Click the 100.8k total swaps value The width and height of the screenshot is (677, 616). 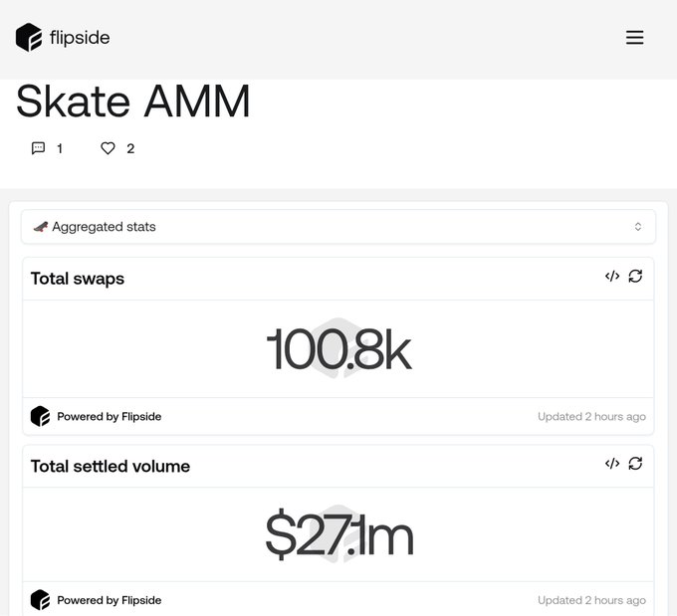click(x=338, y=349)
